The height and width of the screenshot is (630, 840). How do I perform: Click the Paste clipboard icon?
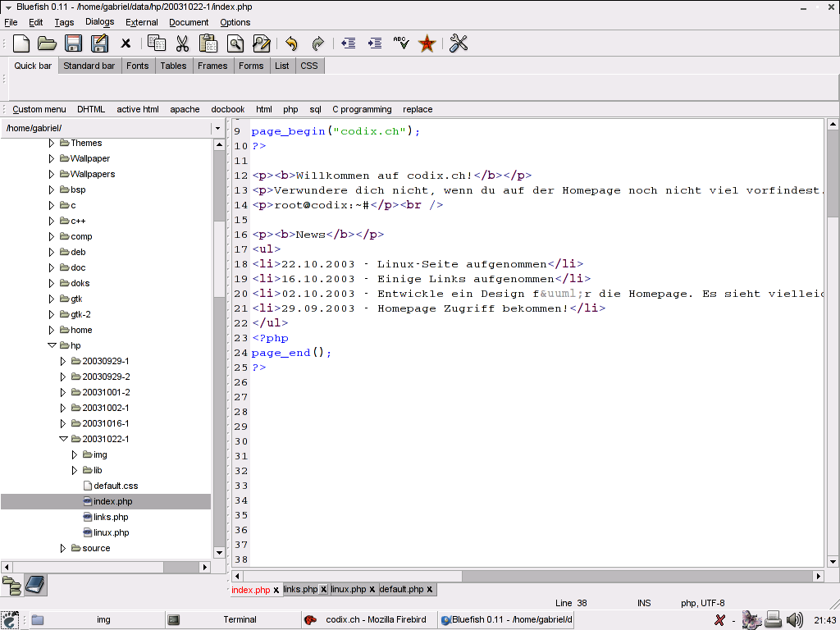(208, 43)
